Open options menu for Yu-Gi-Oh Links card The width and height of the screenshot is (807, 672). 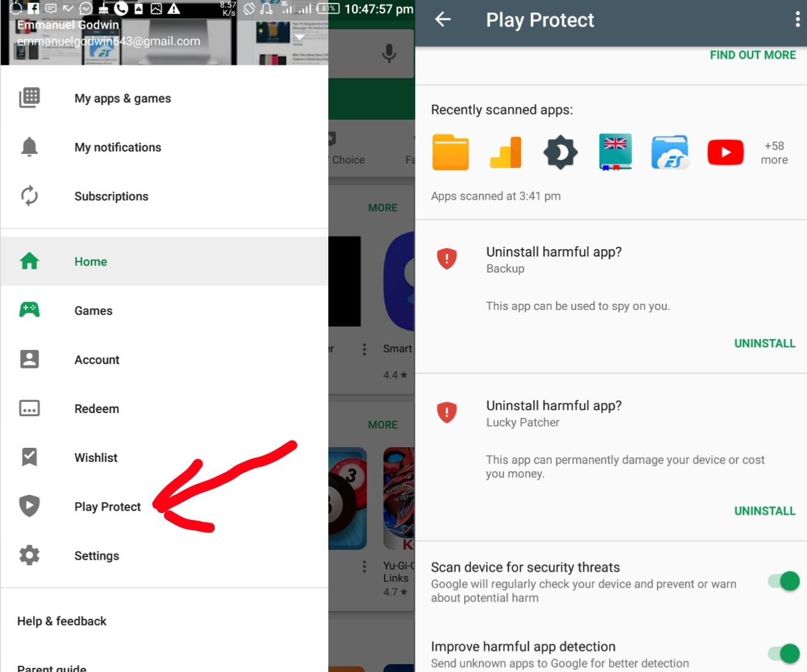pos(364,566)
